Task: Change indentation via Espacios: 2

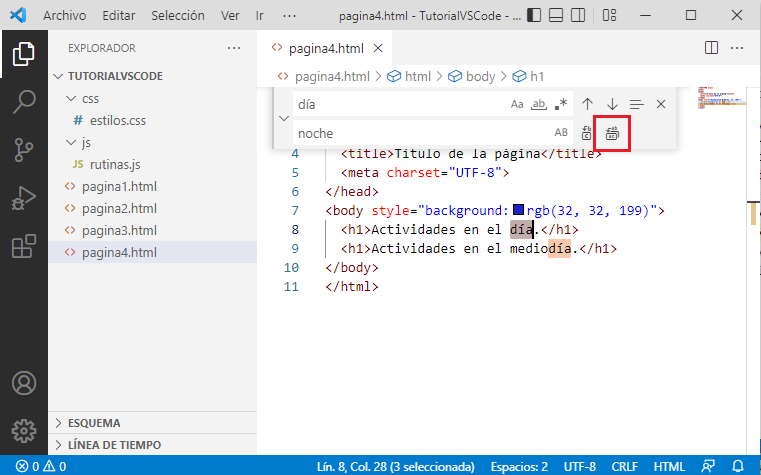Action: (519, 466)
